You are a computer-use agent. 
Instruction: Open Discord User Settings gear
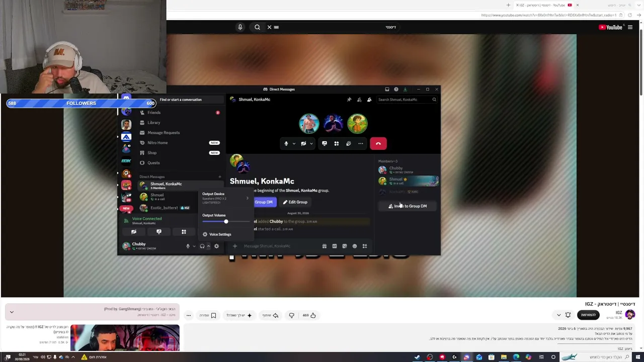[216, 246]
